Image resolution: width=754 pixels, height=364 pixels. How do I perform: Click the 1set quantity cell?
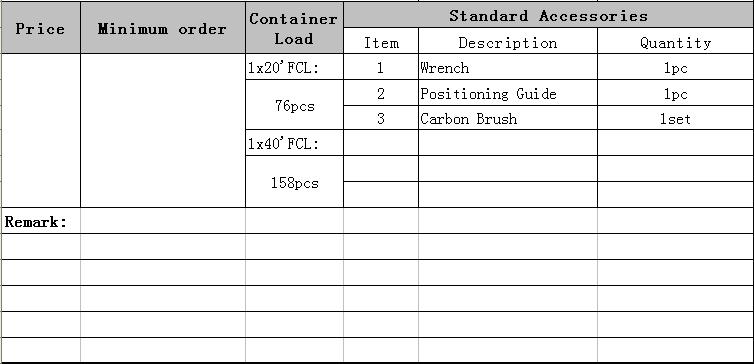[676, 117]
